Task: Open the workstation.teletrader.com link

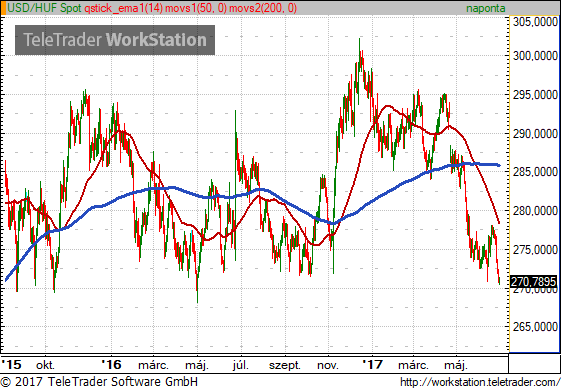Action: (479, 382)
